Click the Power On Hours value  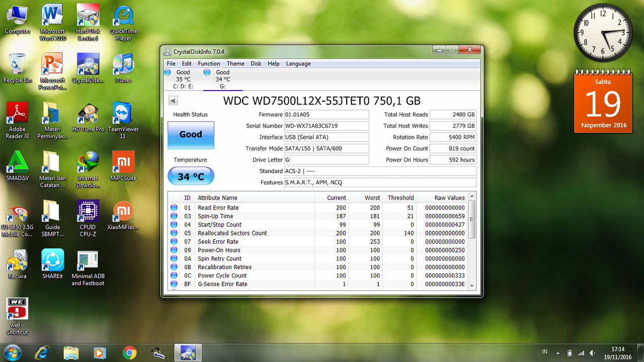pos(453,160)
